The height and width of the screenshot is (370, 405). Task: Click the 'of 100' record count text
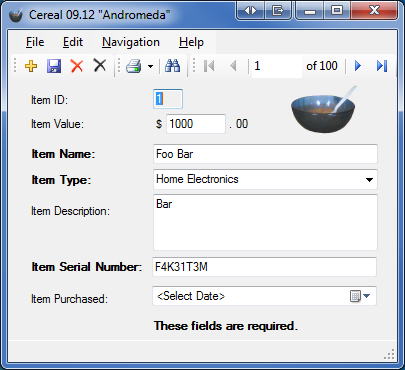click(322, 66)
